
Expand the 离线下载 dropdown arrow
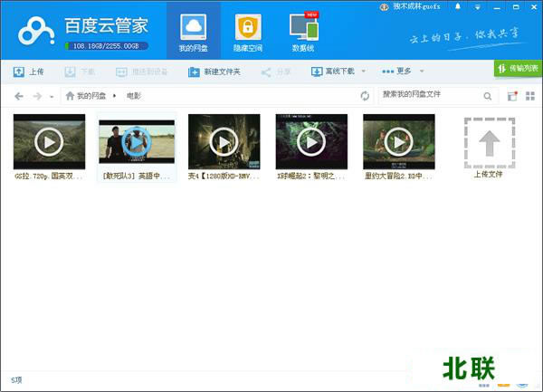pyautogui.click(x=364, y=71)
